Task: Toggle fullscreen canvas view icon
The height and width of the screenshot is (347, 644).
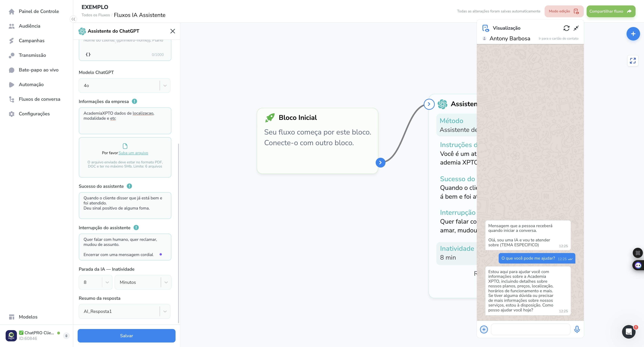Action: click(x=633, y=61)
